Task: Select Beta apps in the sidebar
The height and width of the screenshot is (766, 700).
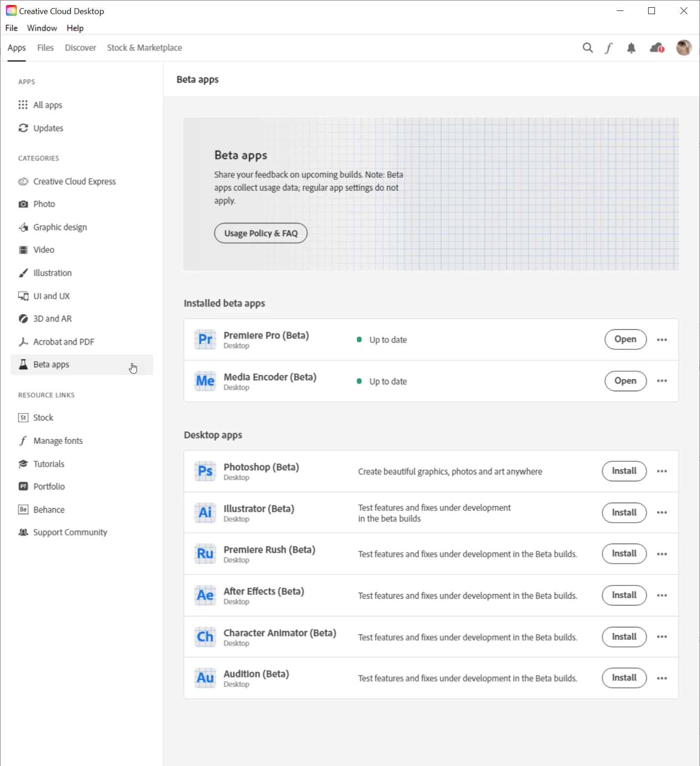Action: tap(82, 365)
